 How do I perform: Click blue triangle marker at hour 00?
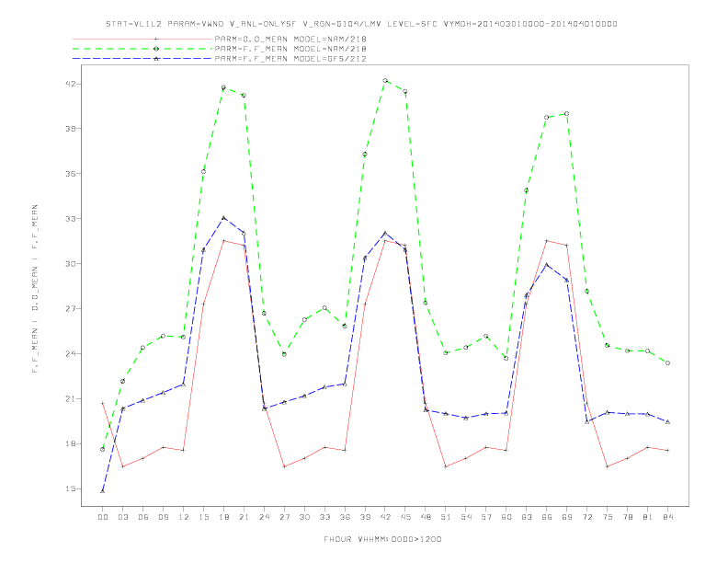(103, 491)
